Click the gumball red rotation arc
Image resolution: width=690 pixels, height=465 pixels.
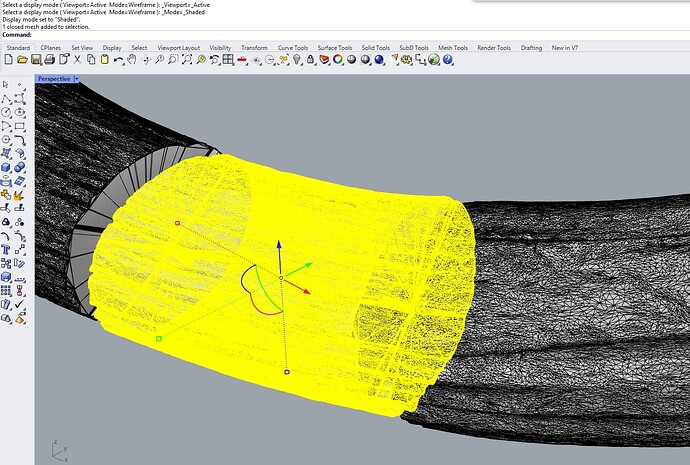(x=263, y=309)
